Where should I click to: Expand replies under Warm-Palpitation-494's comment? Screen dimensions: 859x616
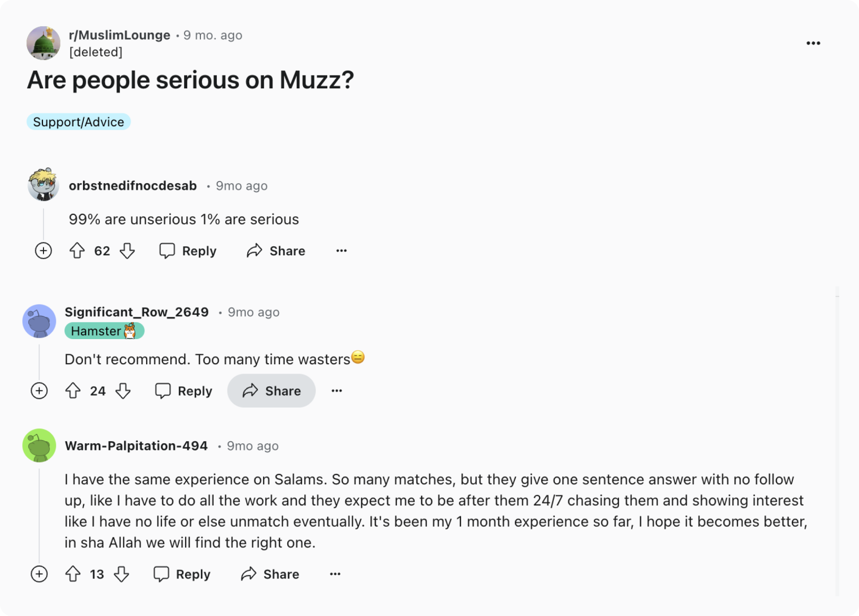39,574
